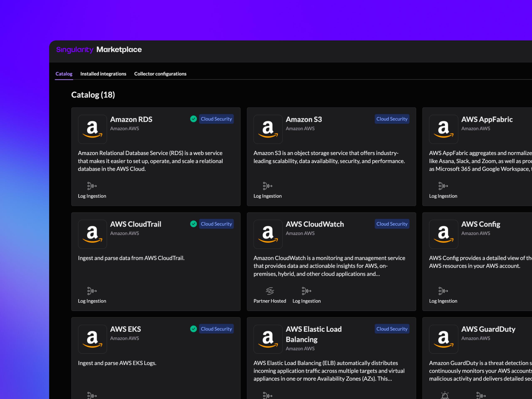Screen dimensions: 532x399
Task: Click Elastic Load Balancing description paragraph
Action: coord(329,371)
